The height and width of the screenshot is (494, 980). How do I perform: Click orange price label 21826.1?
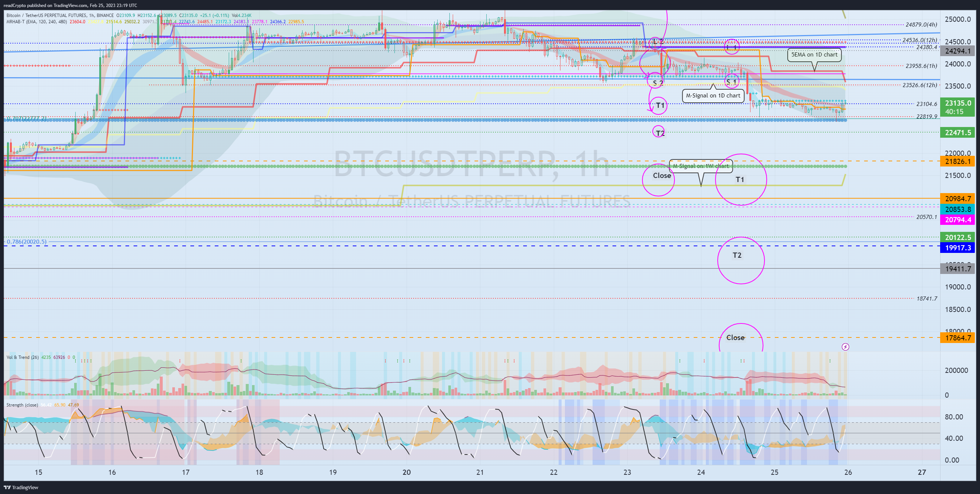(958, 161)
